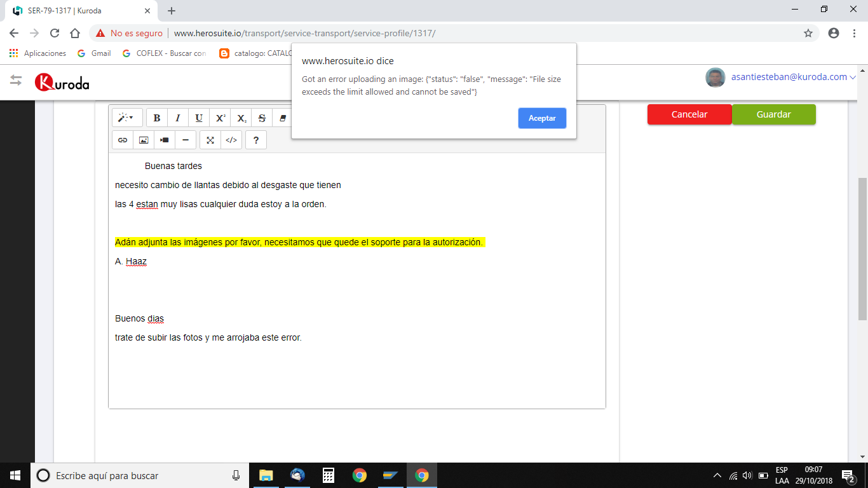Switch the editor to fullscreen mode
This screenshot has width=868, height=488.
tap(210, 140)
